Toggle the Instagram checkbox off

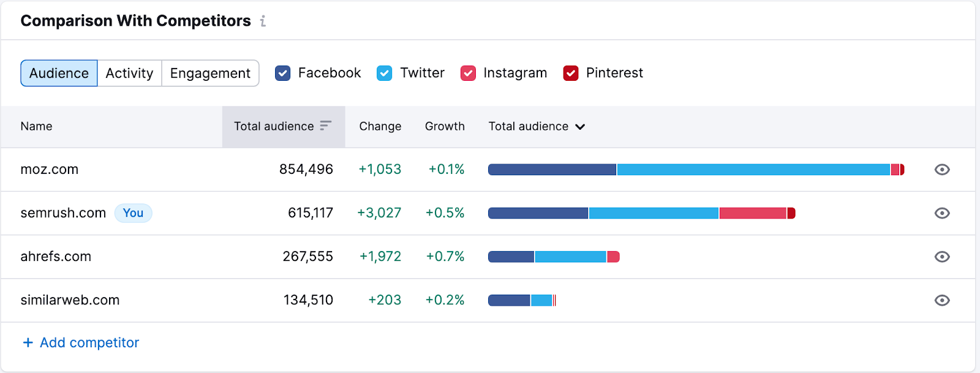click(468, 73)
